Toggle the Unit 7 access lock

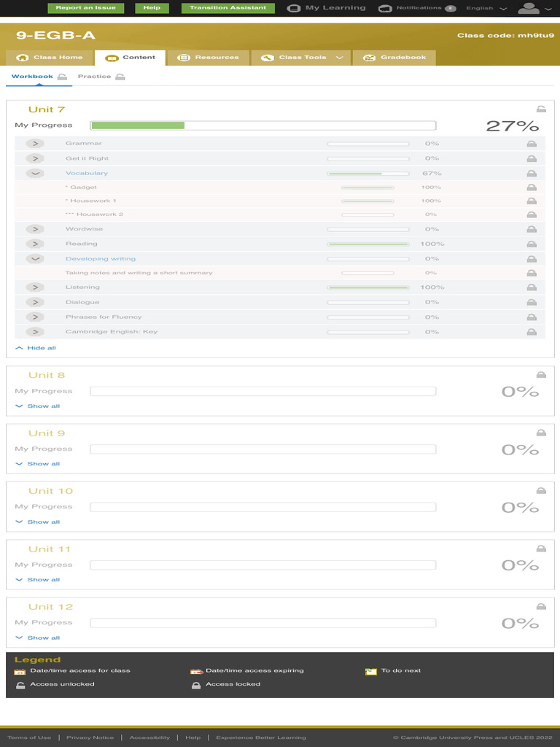click(x=541, y=109)
